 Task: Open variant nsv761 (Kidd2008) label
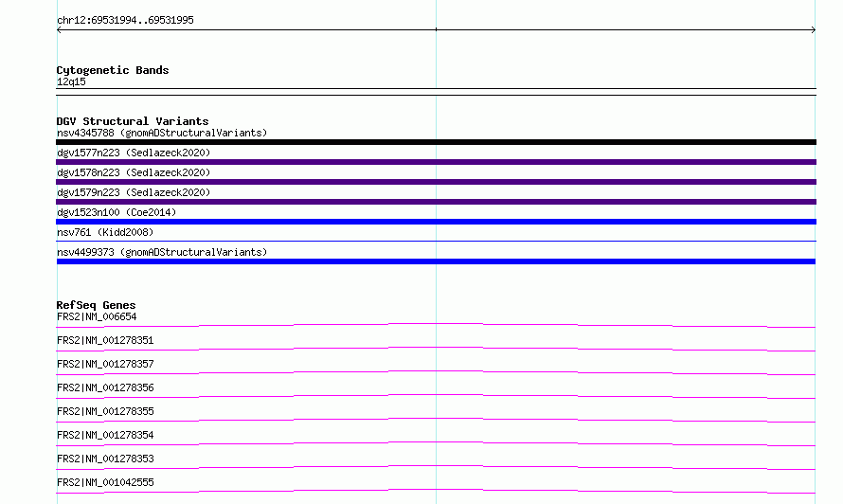[x=105, y=232]
